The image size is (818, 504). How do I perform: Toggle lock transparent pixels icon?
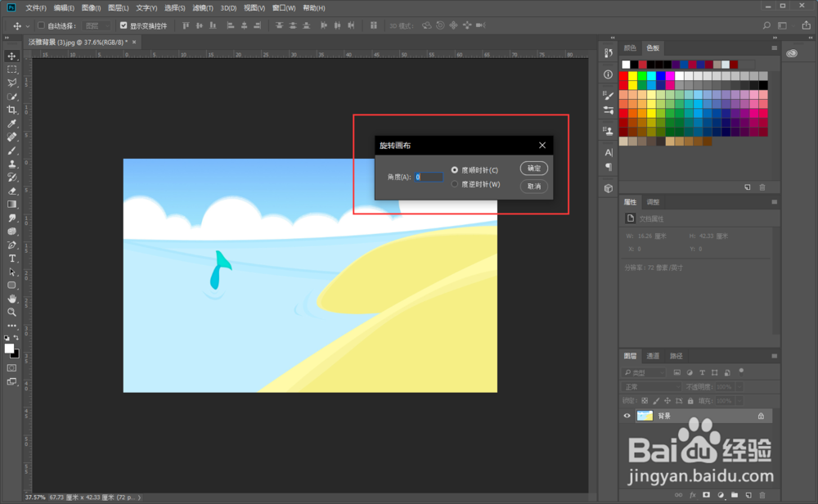(645, 401)
